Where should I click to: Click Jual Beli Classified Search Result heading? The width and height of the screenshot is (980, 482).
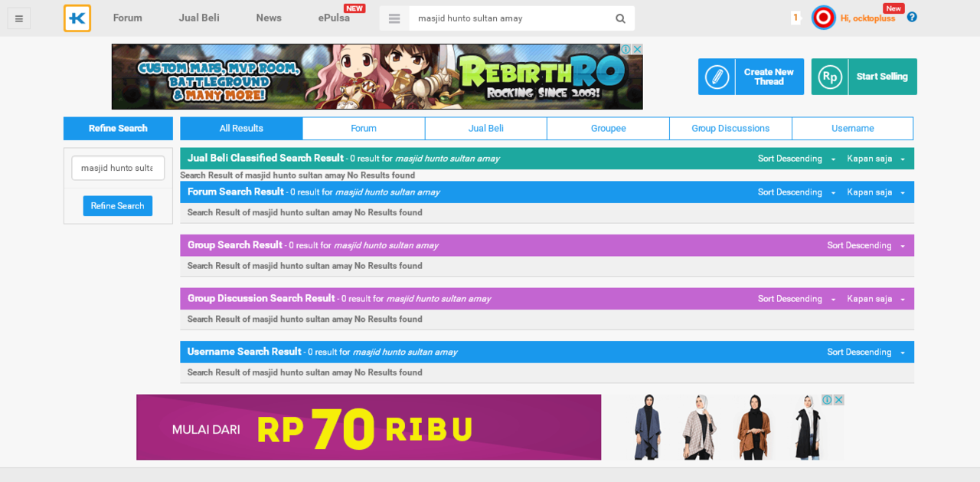(x=265, y=158)
